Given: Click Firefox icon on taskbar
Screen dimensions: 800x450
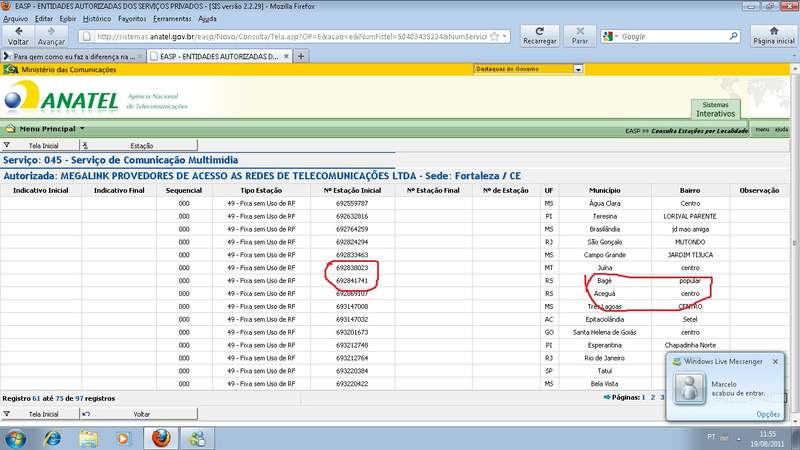Looking at the screenshot, I should (161, 438).
